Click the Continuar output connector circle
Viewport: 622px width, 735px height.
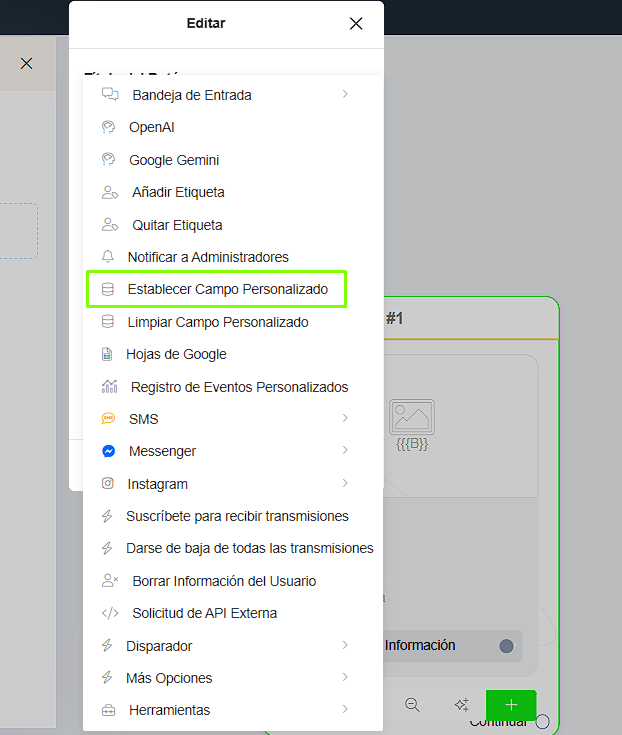click(542, 721)
